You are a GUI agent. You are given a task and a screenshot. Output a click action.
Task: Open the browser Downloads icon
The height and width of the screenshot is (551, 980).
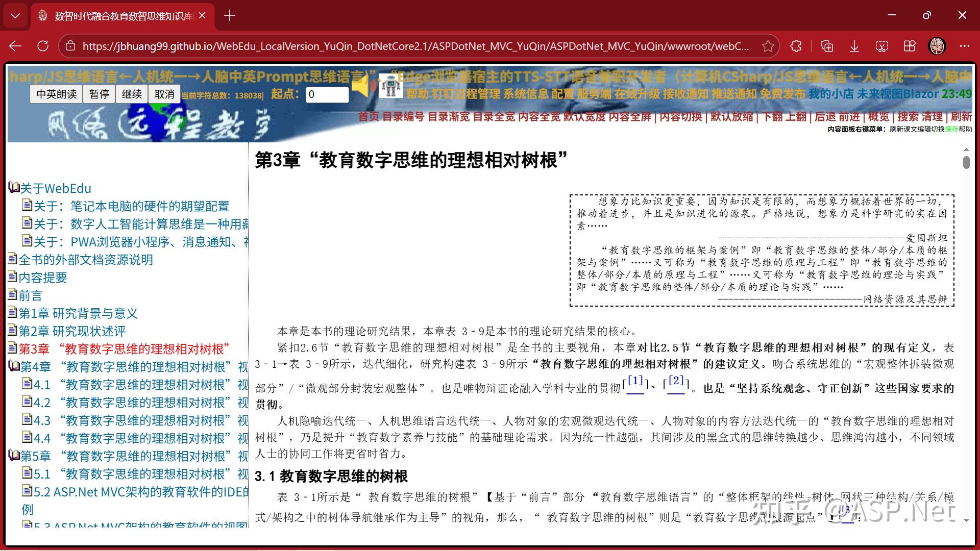(x=854, y=46)
